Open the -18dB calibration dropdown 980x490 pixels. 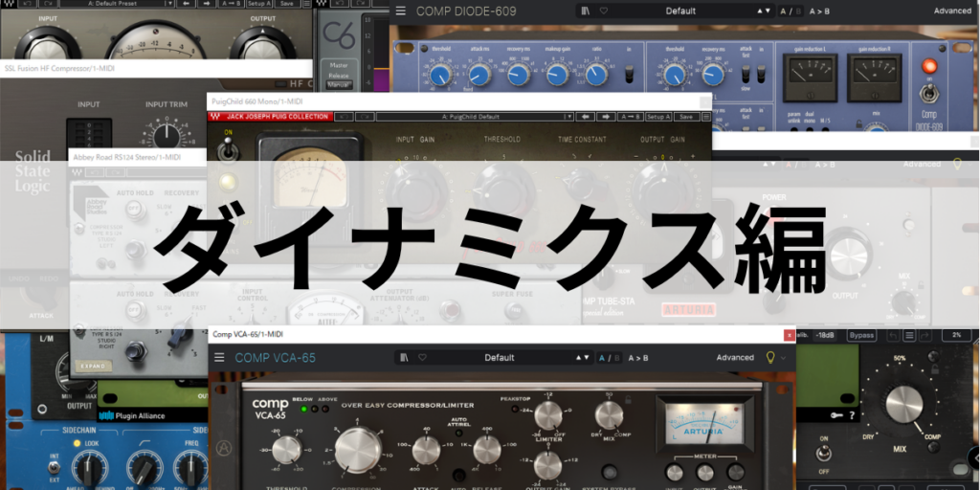pos(826,336)
